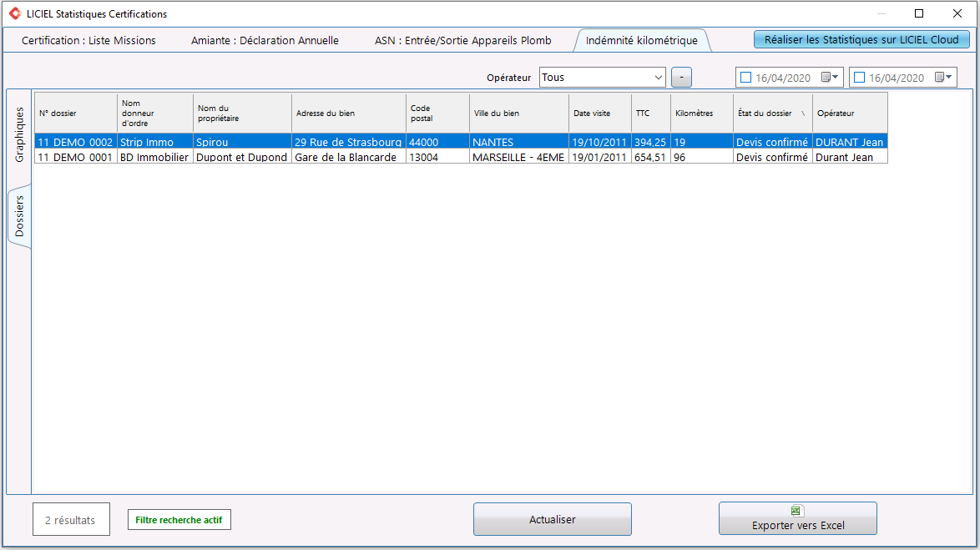Screen dimensions: 980x550
Task: Select the Dossiers vertical tab
Action: point(19,216)
